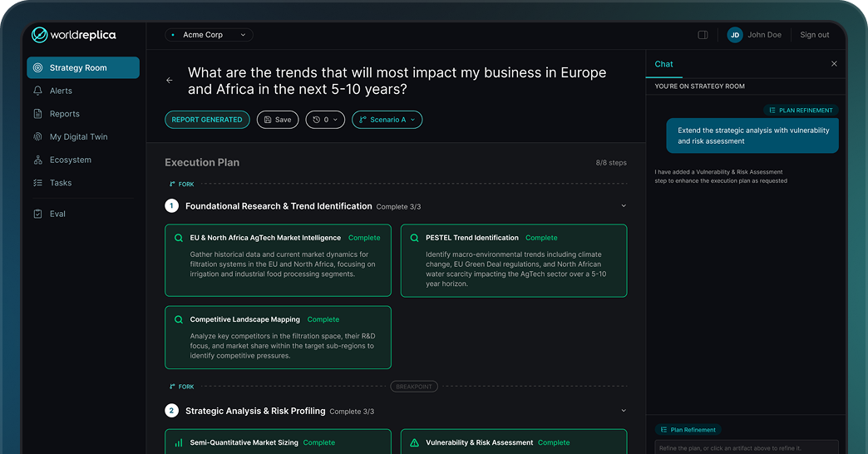Click the Execution Plan heading
This screenshot has height=454, width=868.
coord(202,162)
